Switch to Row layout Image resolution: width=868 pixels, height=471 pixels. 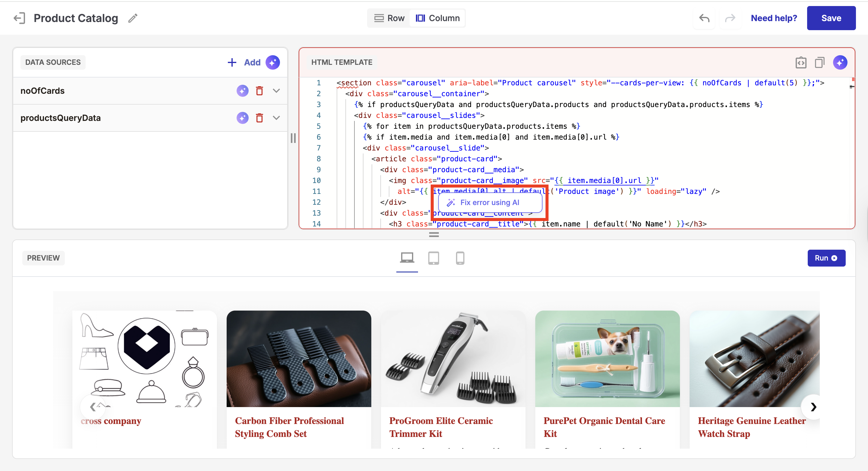(389, 18)
